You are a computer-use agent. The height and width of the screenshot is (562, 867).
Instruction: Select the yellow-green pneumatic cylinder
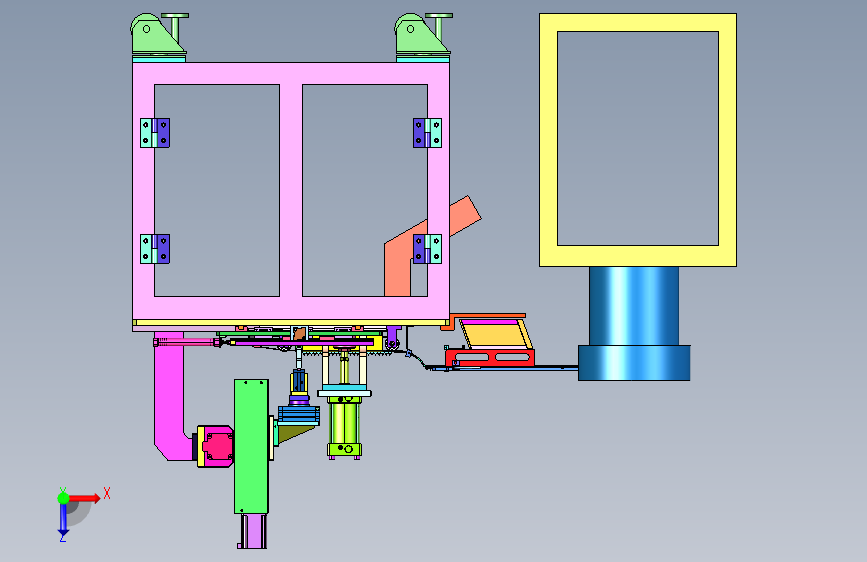(344, 423)
